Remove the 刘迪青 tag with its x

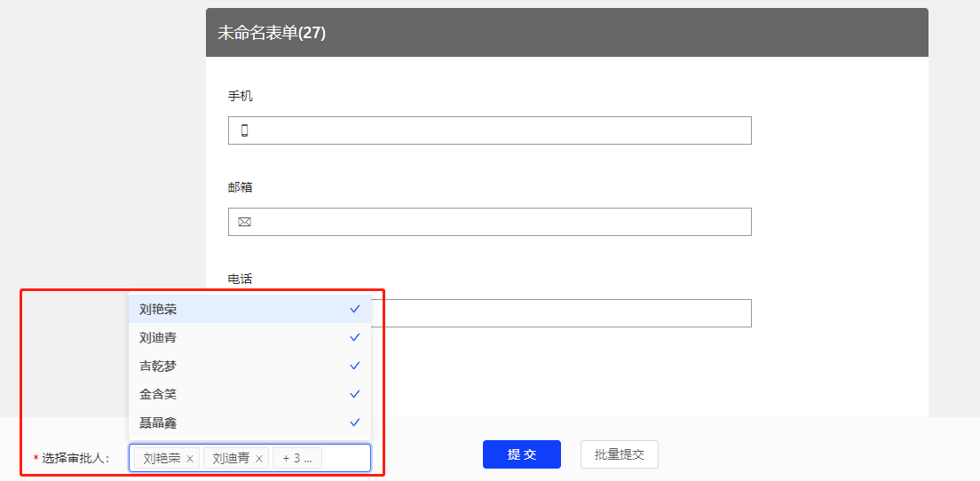[x=259, y=459]
